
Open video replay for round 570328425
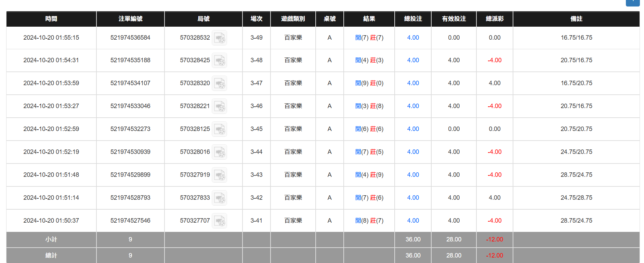(x=219, y=61)
